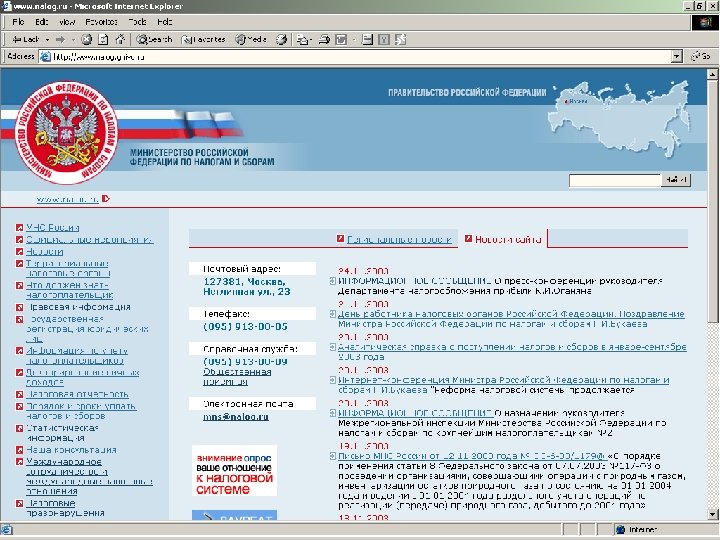720x540 pixels.
Task: Click the Internet zone icon in status bar
Action: 620,529
